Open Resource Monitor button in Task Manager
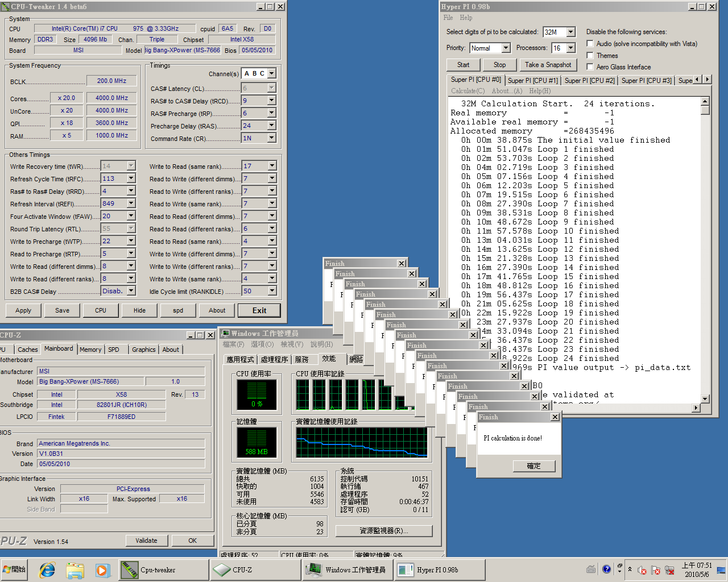This screenshot has height=582, width=728. pos(384,530)
